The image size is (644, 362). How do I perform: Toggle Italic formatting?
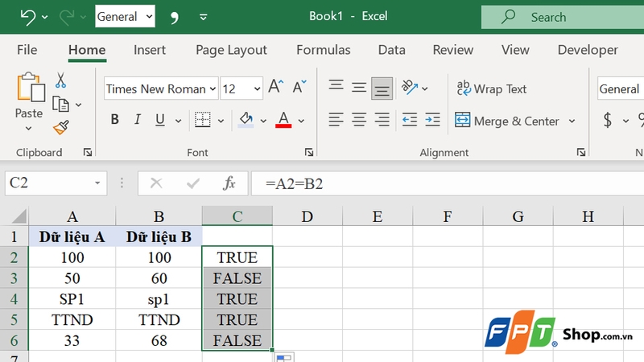click(x=137, y=121)
